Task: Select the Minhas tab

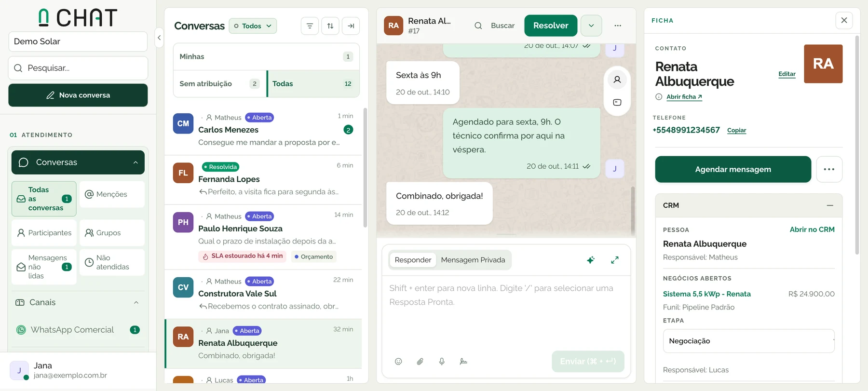Action: (x=266, y=56)
